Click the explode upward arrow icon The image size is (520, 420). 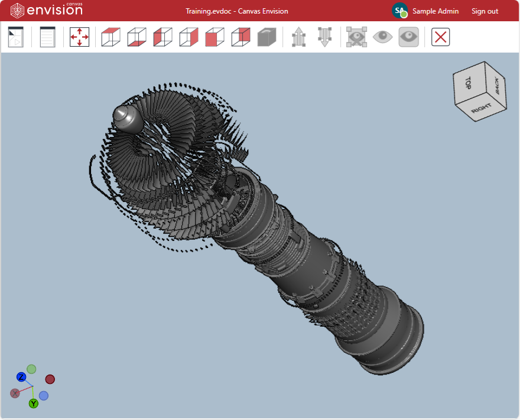click(298, 37)
